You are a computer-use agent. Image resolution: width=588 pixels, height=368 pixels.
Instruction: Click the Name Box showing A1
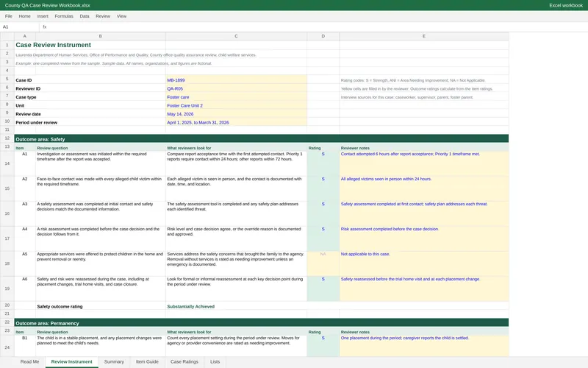pos(20,27)
